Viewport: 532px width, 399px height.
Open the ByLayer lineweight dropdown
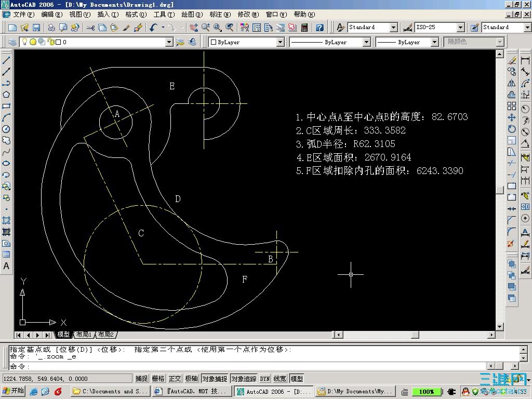[x=435, y=42]
